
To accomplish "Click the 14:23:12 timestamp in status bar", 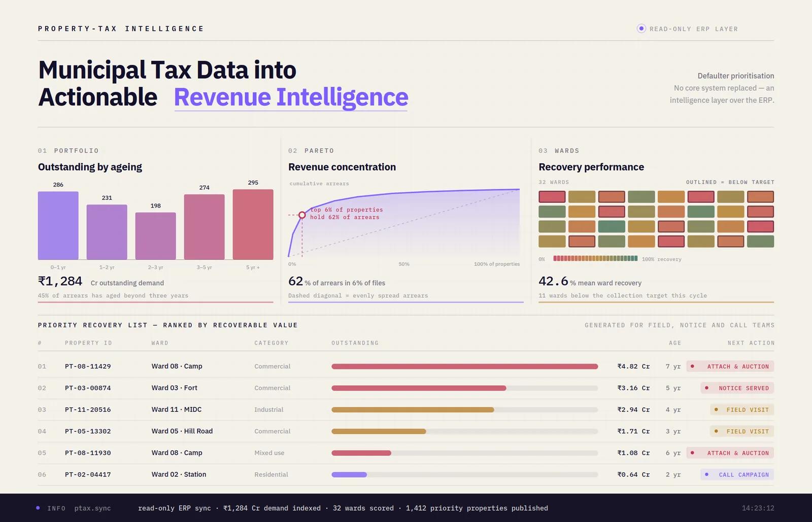I will click(758, 508).
